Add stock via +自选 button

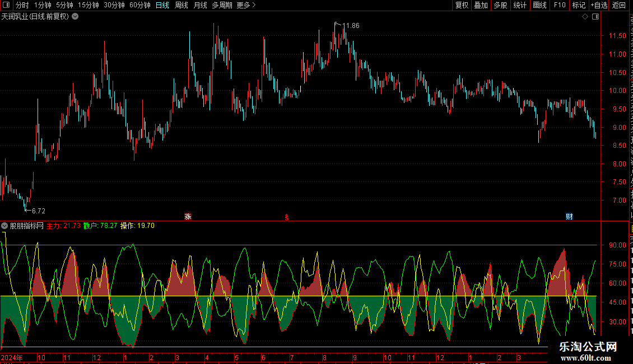pyautogui.click(x=599, y=5)
